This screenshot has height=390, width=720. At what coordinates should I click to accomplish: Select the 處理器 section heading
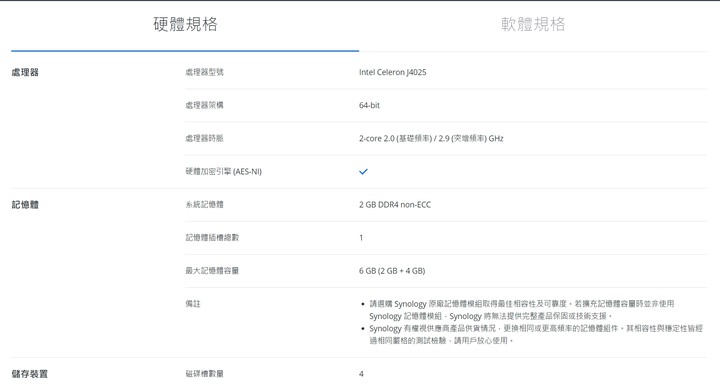(25, 72)
